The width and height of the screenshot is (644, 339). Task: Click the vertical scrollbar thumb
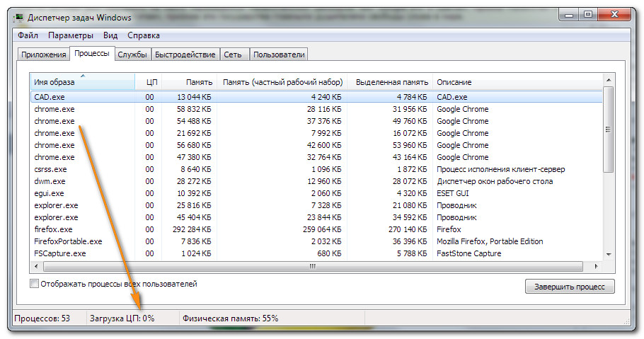pyautogui.click(x=609, y=130)
